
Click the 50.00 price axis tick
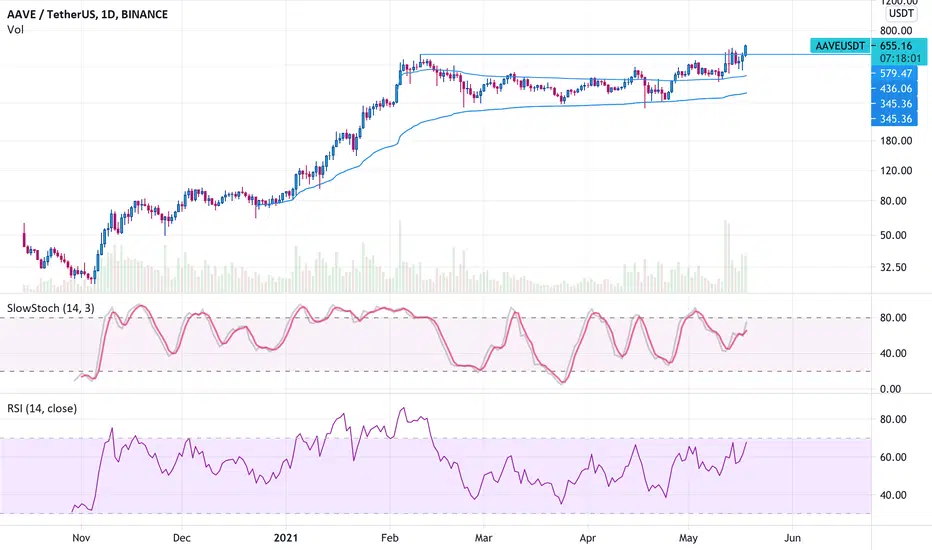[893, 235]
